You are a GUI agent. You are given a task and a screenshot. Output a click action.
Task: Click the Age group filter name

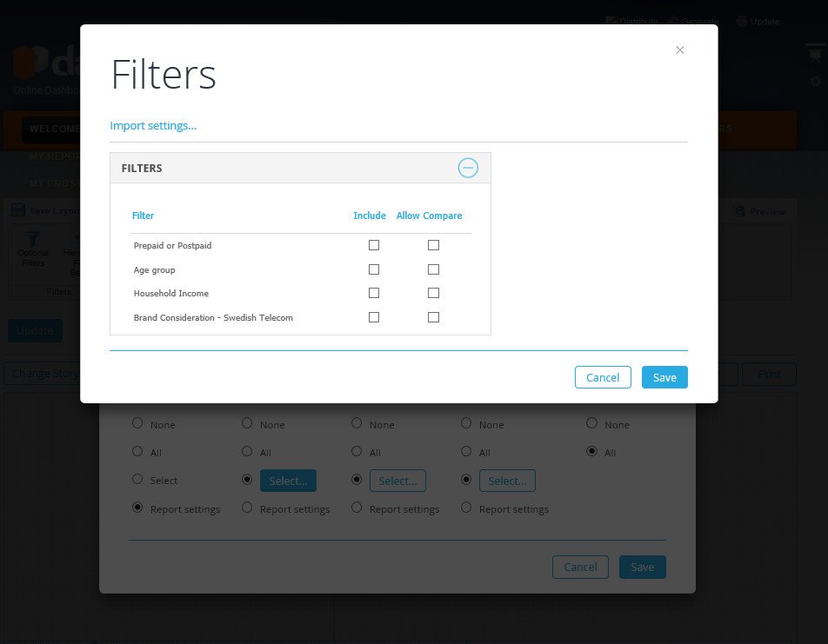154,269
